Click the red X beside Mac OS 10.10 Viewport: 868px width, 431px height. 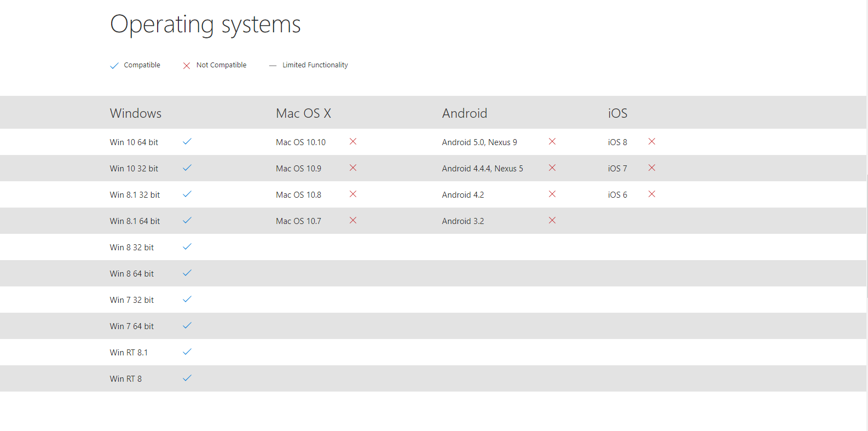353,141
